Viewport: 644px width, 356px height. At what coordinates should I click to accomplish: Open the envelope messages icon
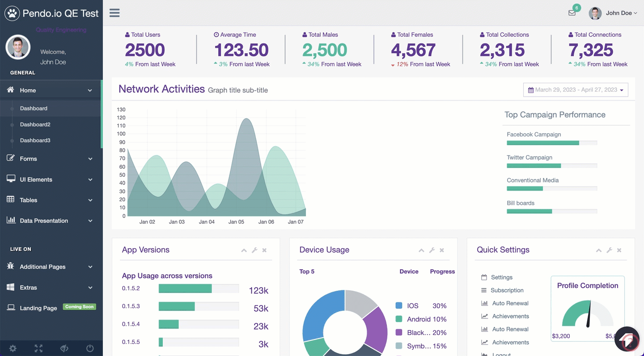coord(572,13)
